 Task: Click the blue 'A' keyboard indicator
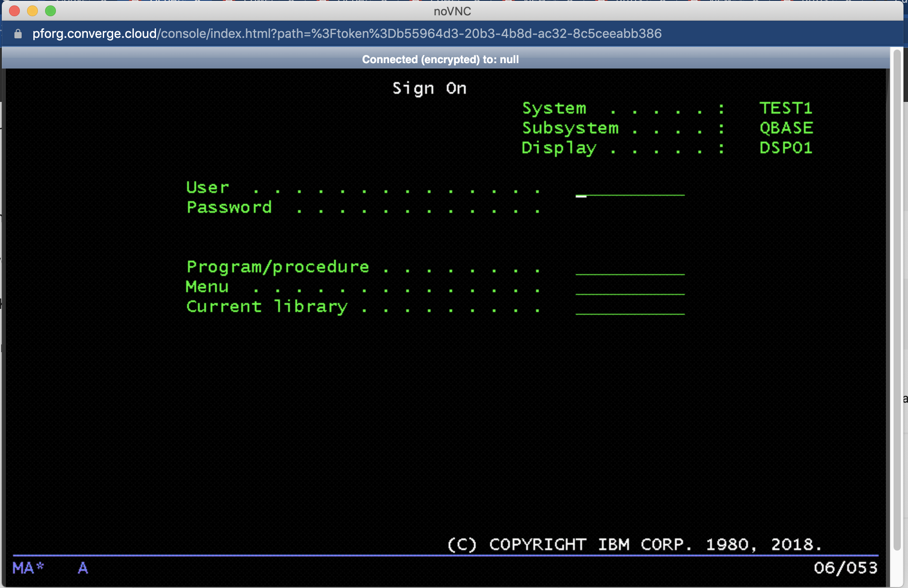83,568
